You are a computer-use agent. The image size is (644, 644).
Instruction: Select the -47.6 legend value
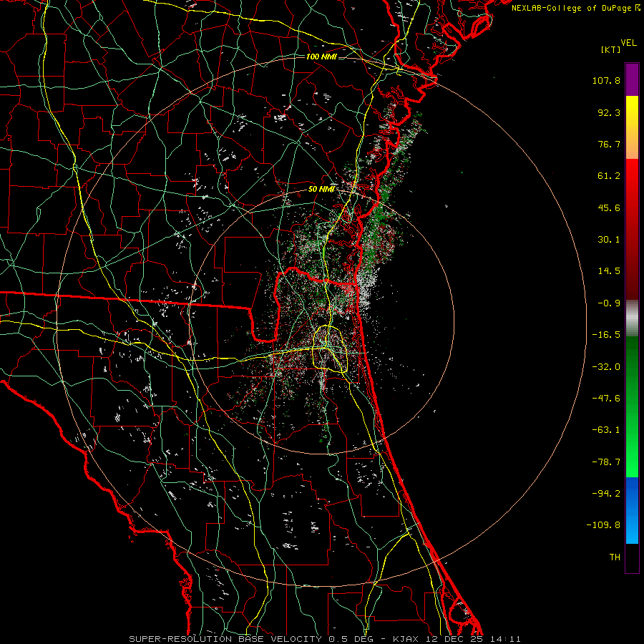(606, 399)
